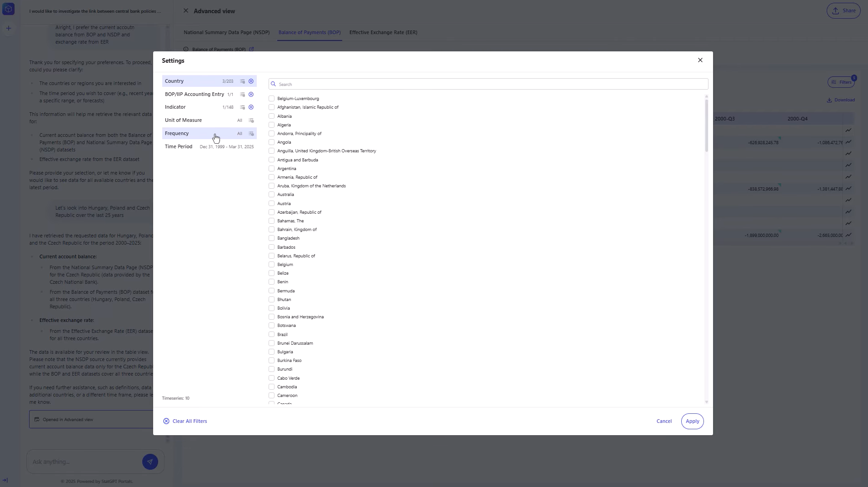
Task: Click Clear All Filters link
Action: click(190, 421)
